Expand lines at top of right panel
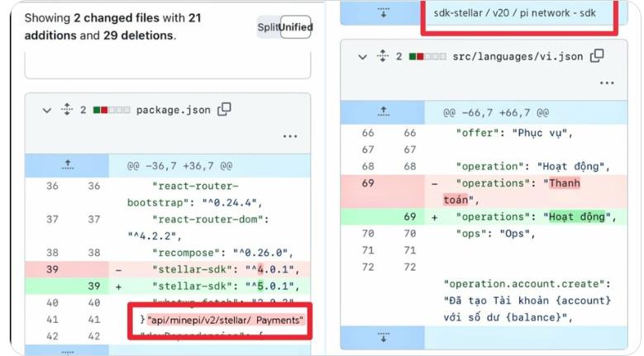The image size is (644, 356). pos(383,12)
